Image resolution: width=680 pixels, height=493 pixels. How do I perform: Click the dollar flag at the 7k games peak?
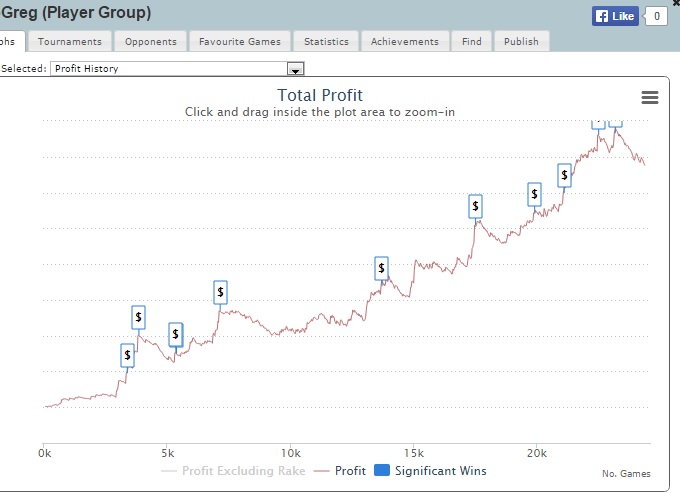tap(220, 292)
